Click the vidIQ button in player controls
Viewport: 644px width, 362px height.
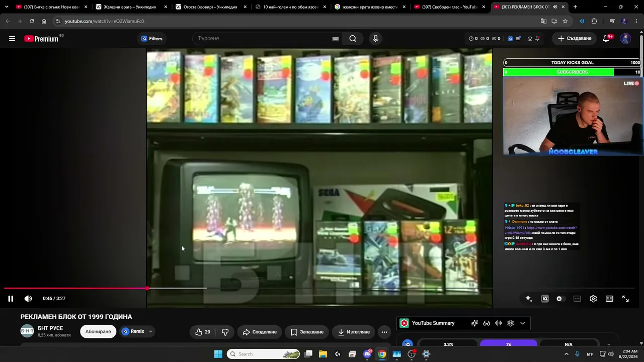click(x=545, y=299)
